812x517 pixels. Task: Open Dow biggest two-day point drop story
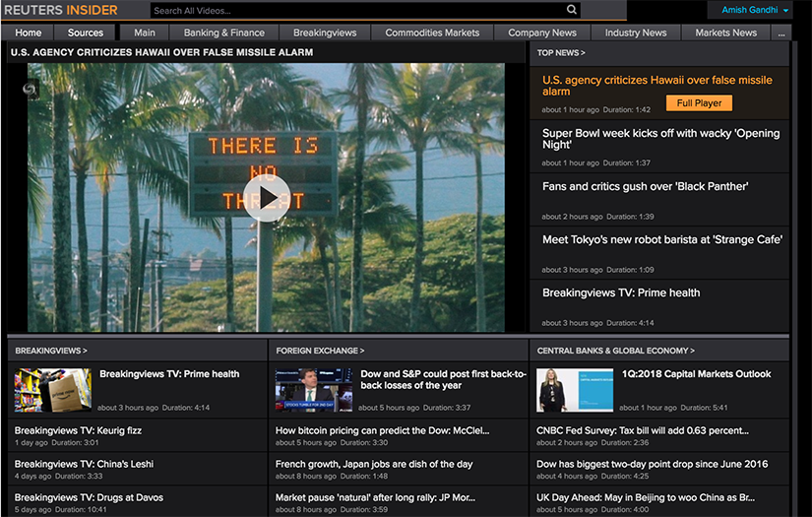click(x=652, y=464)
